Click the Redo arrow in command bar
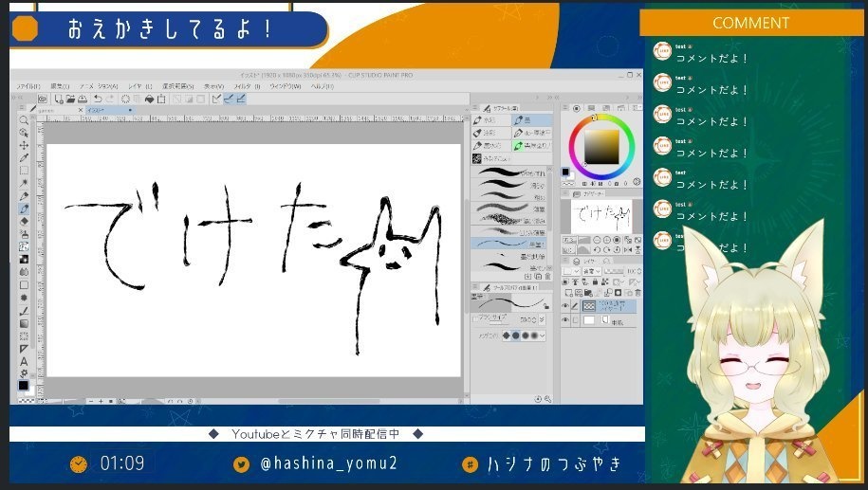The image size is (868, 490). [110, 99]
